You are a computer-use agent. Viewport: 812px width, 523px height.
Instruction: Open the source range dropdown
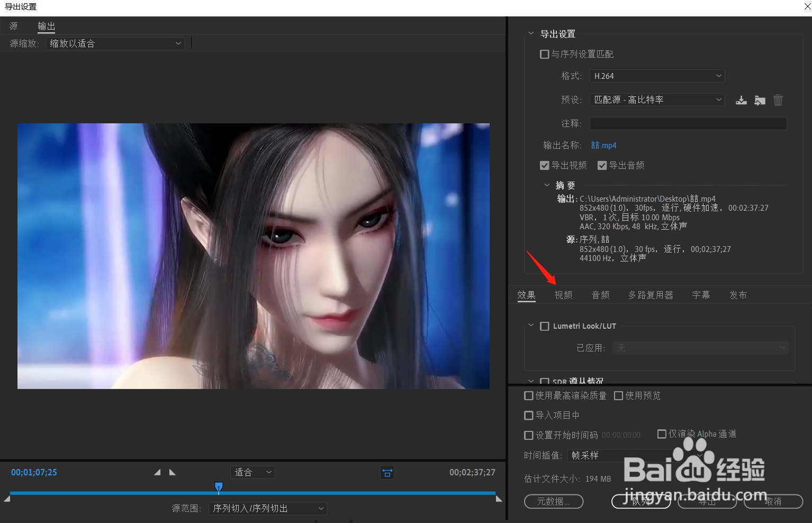pos(268,509)
